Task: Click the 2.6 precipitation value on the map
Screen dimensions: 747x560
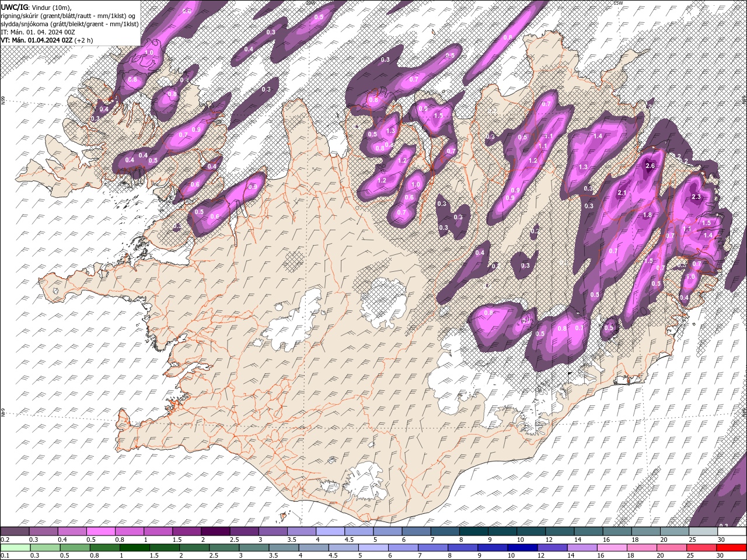Action: coord(651,166)
